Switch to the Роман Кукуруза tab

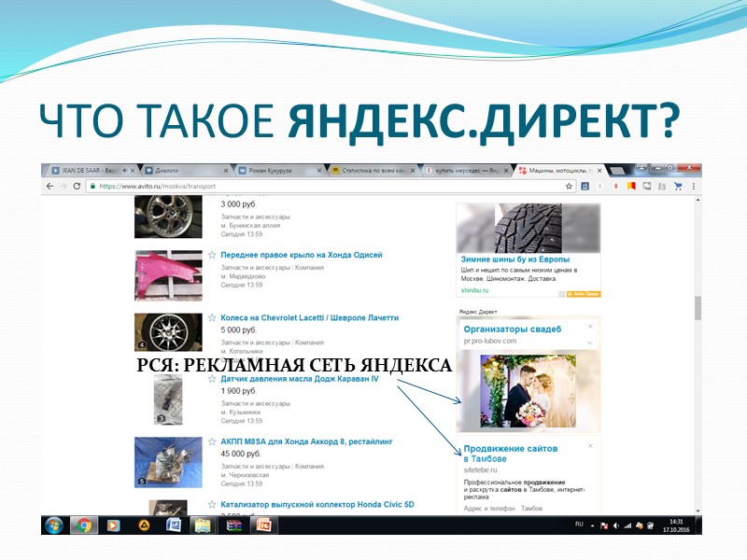tap(278, 170)
